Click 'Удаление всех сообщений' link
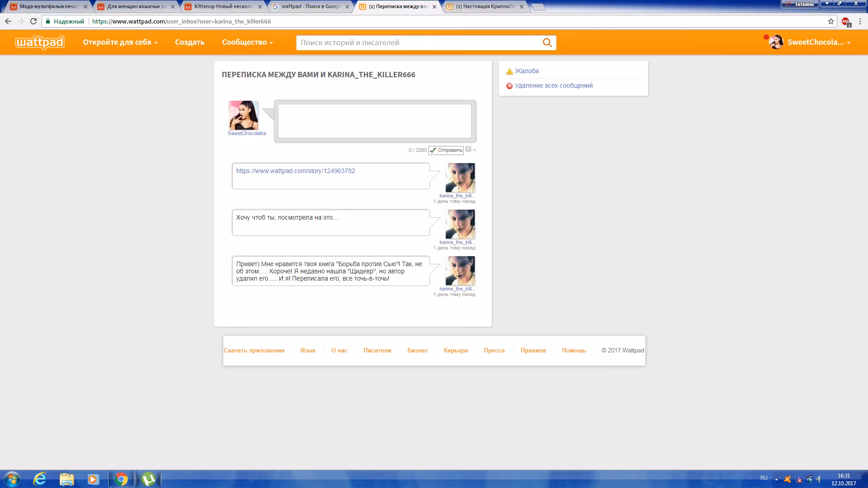Viewport: 868px width, 488px height. click(553, 86)
